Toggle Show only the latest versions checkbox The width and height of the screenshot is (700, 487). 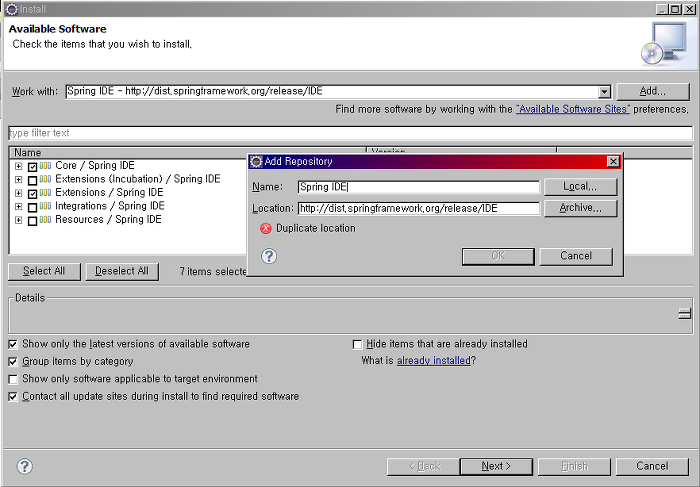click(13, 344)
